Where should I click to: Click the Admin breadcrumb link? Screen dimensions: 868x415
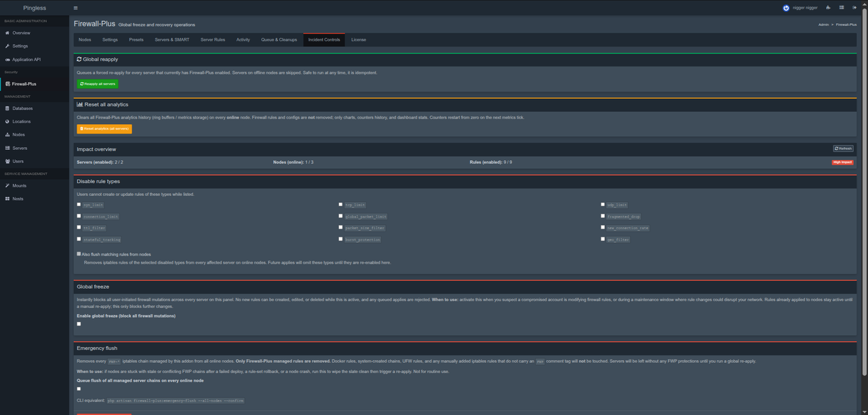coord(824,24)
